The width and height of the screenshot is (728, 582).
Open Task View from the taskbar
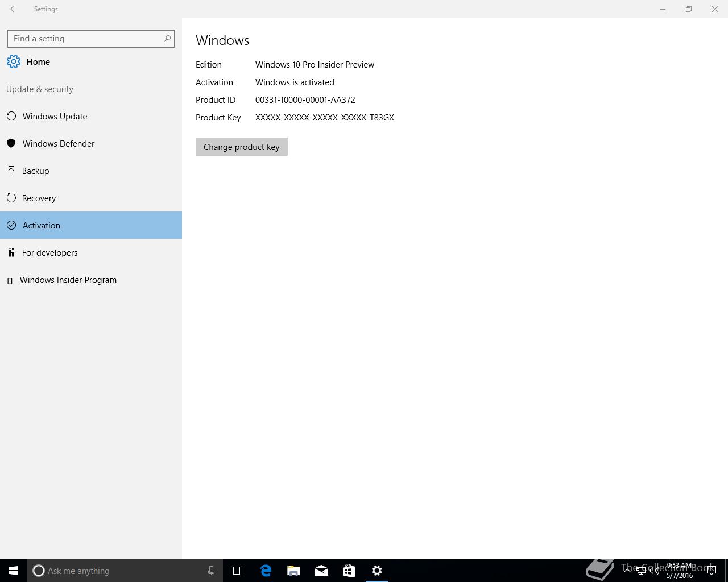[x=237, y=571]
